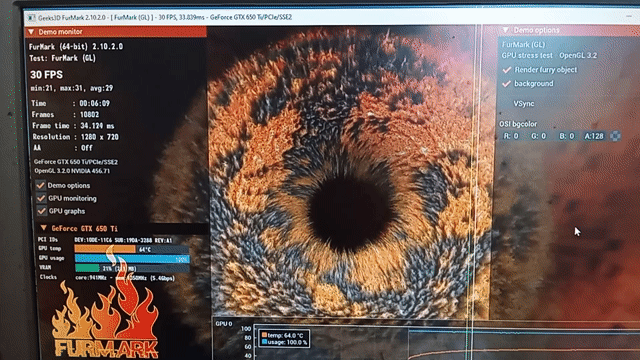Uncheck the GPU graphs checkbox
640x360 pixels.
(x=41, y=211)
